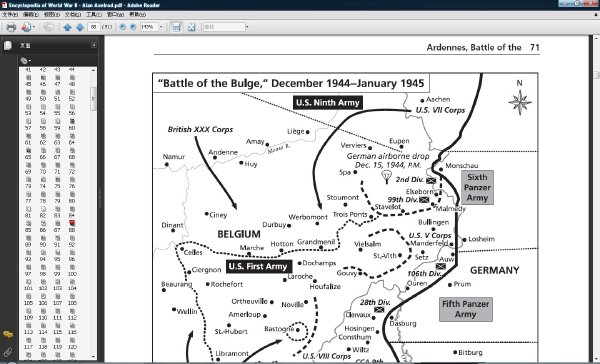Click the 'U.S. First Army' map label
Screen dimensions: 600x364
point(259,266)
